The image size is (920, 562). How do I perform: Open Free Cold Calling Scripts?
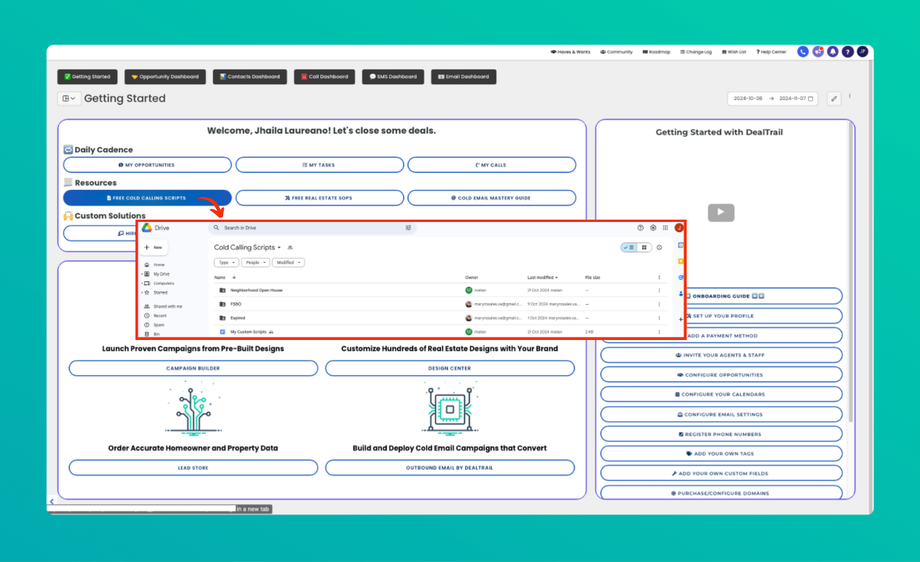[147, 198]
